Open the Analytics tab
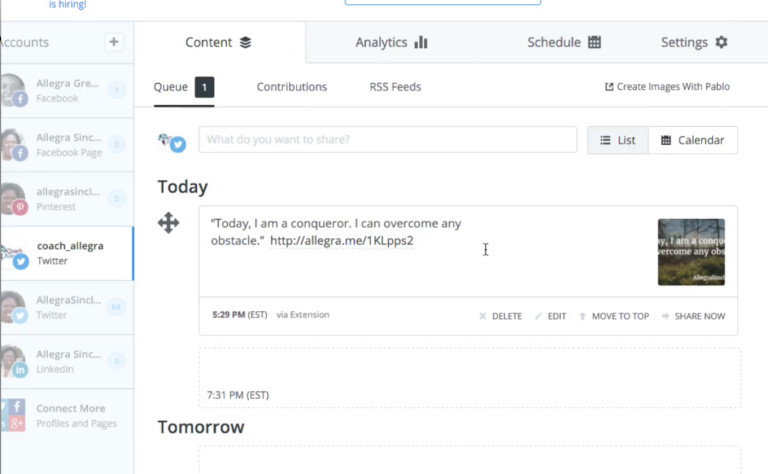768x474 pixels. coord(391,43)
